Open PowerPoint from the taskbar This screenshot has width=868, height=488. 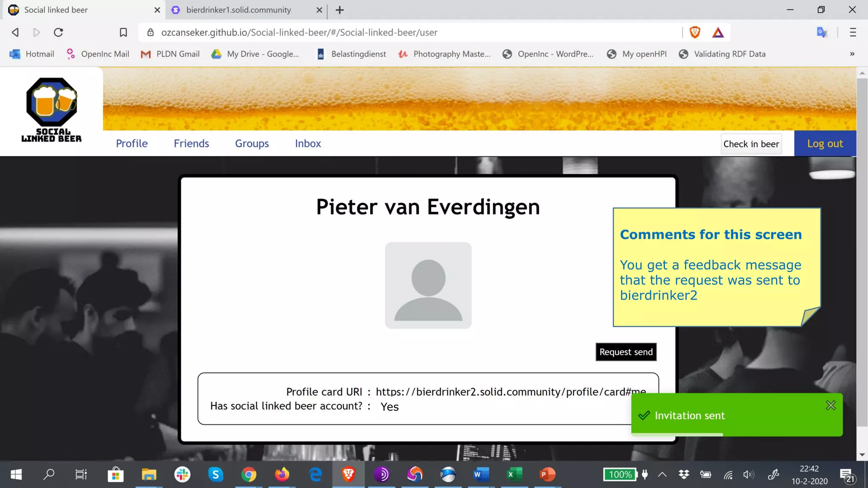(x=547, y=474)
